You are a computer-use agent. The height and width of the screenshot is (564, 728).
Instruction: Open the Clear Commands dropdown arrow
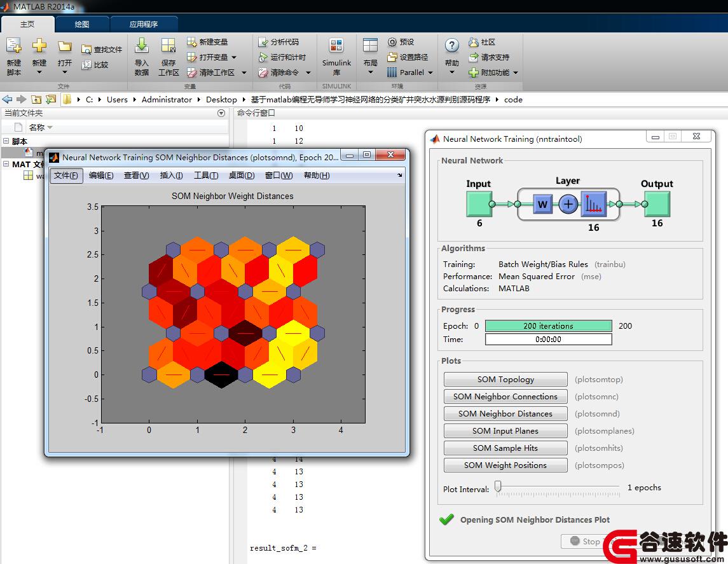coord(308,72)
